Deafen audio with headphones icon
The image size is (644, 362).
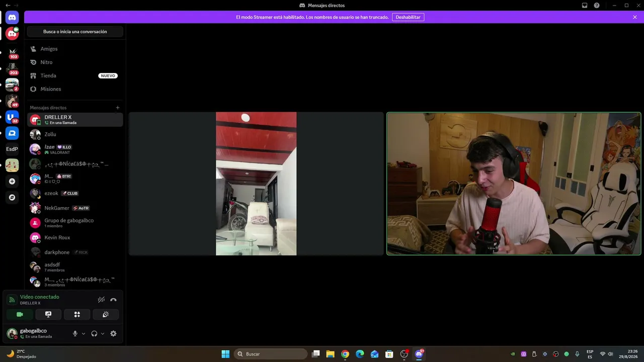coord(94,333)
